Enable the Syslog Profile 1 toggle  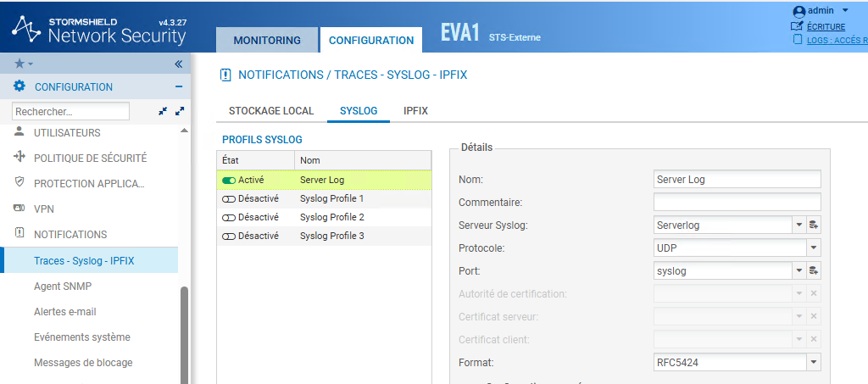229,198
